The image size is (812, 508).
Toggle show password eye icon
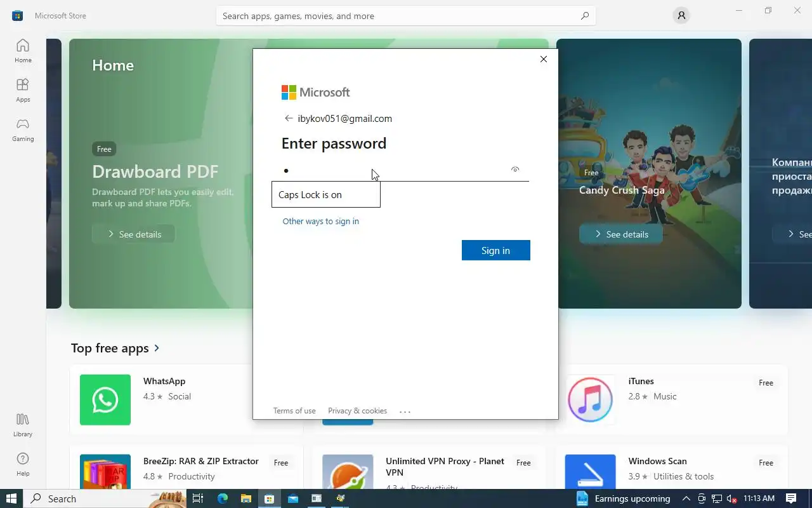point(515,170)
